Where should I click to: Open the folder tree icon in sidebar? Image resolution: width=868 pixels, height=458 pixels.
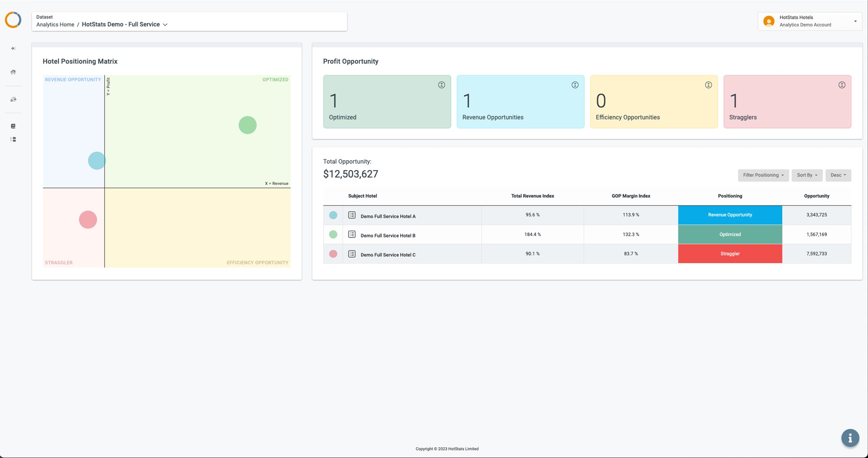point(13,139)
